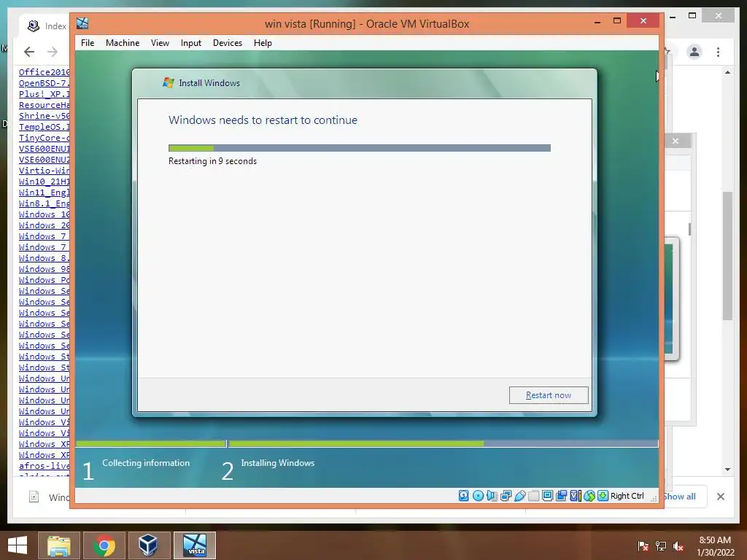Viewport: 747px width, 560px height.
Task: Click the Installing Windows bottom progress bar
Action: click(444, 444)
